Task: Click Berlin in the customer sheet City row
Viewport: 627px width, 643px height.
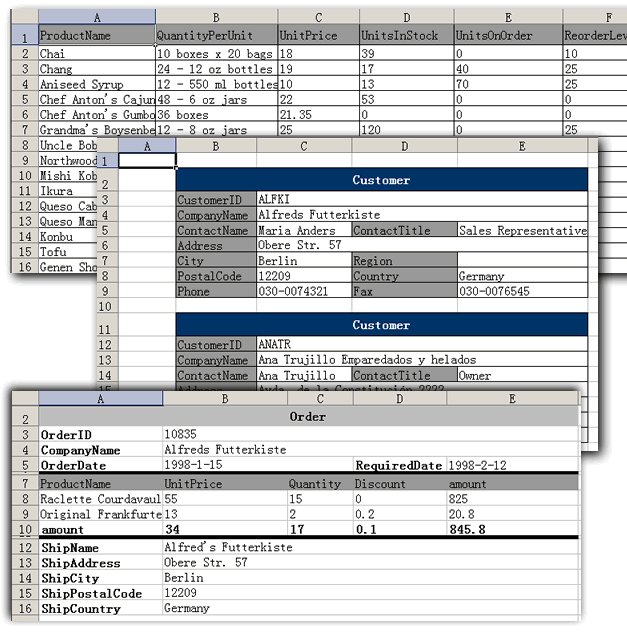Action: [x=304, y=260]
